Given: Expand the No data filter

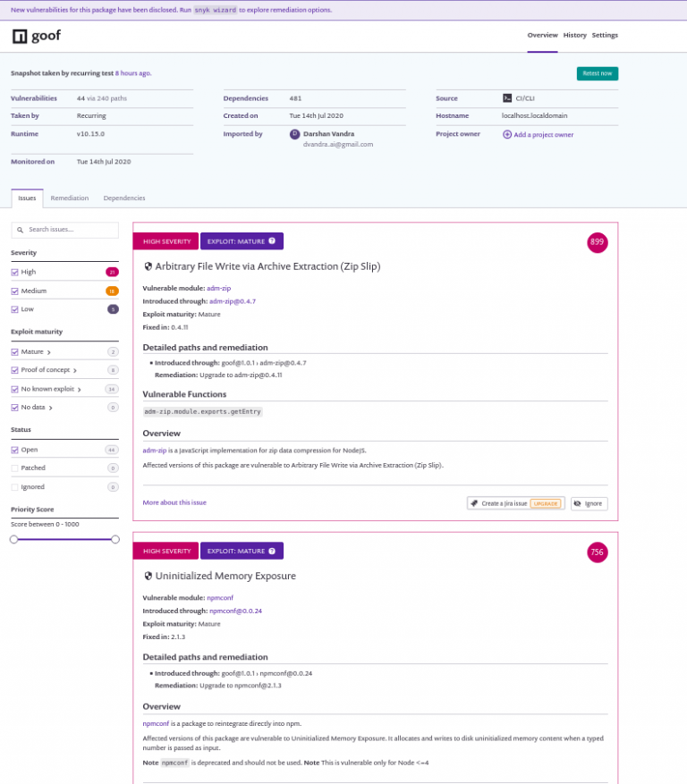Looking at the screenshot, I should coord(52,408).
